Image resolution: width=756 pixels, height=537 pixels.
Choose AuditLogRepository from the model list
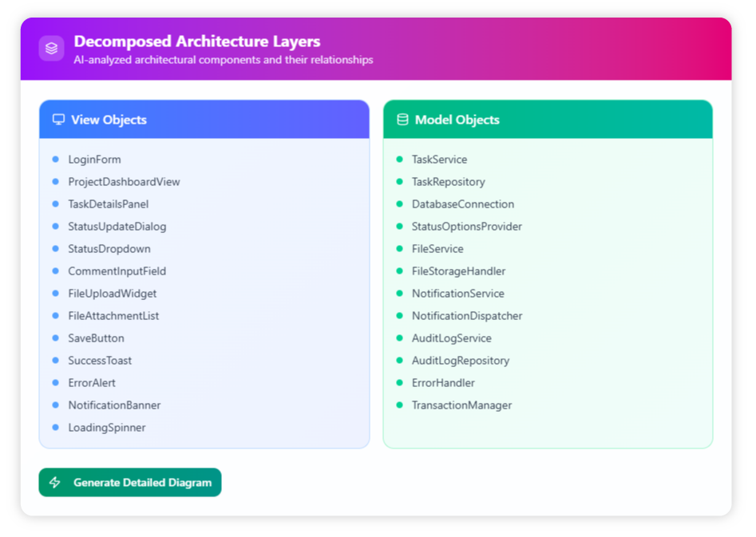click(460, 361)
